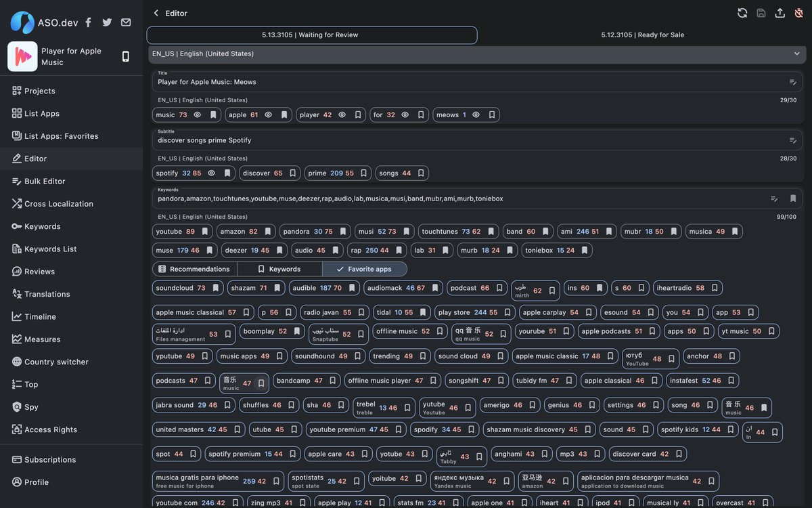The width and height of the screenshot is (812, 508).
Task: Toggle the eye icon on 'for' keyword
Action: pos(405,115)
